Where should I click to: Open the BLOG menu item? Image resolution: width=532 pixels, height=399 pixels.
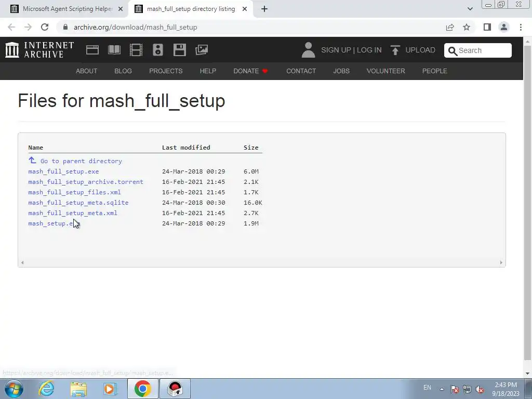pyautogui.click(x=123, y=71)
